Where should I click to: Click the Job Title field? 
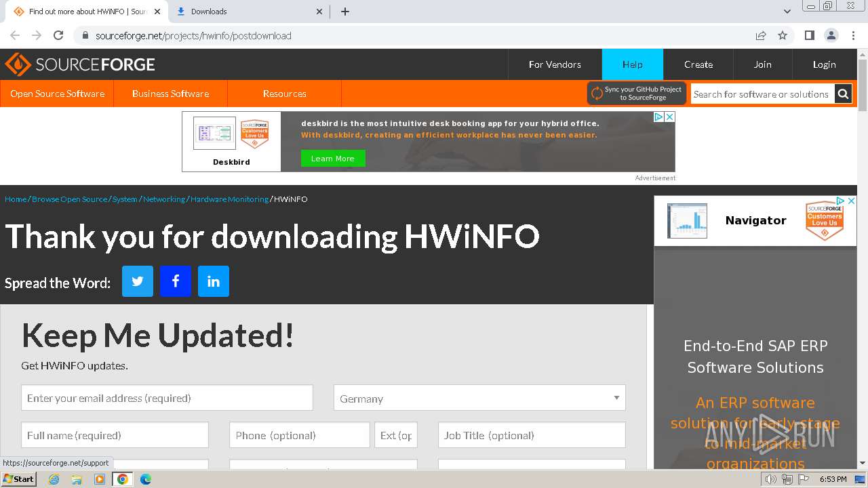pyautogui.click(x=532, y=435)
